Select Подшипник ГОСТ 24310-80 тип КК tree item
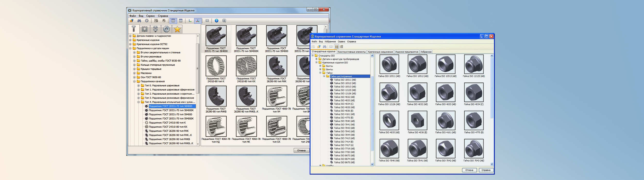644x180 pixels. 168,127
